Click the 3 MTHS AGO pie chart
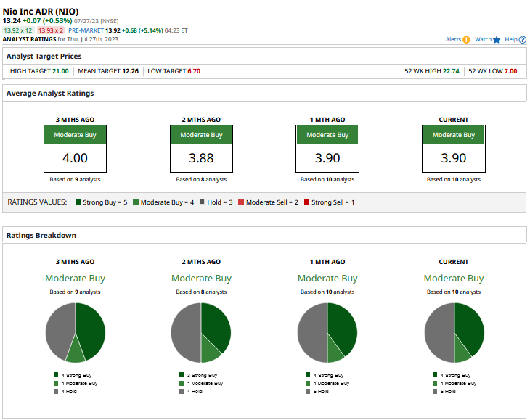530x420 pixels. pyautogui.click(x=76, y=332)
